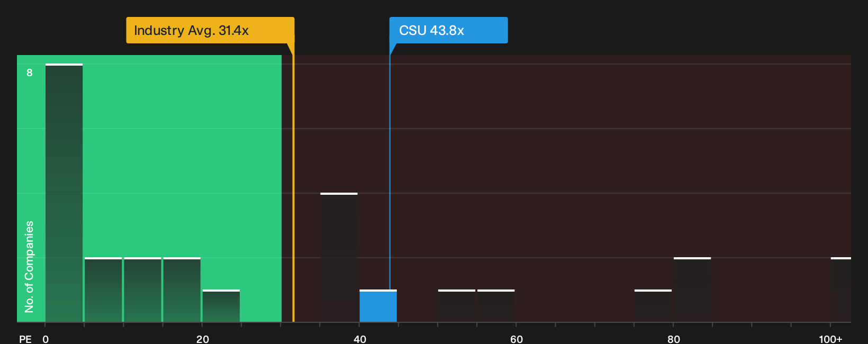868x344 pixels.
Task: Select the blue CSU bar at 40-45
Action: (x=378, y=306)
